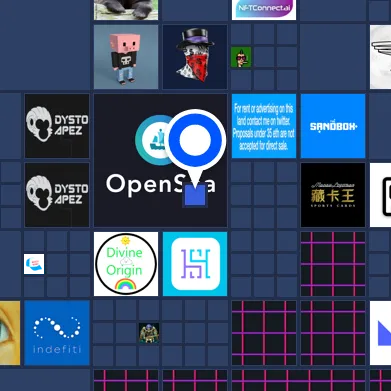Click the purple H logo tile
Image resolution: width=391 pixels, height=391 pixels.
pos(195,264)
